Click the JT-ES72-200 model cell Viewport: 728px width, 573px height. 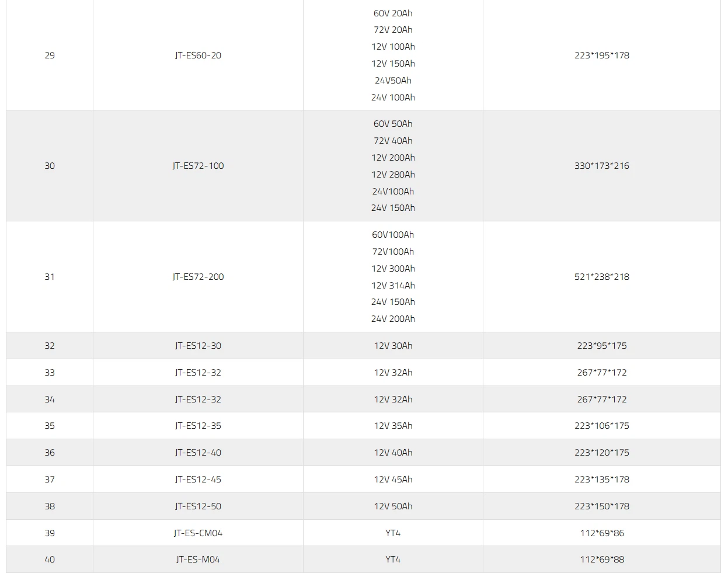click(198, 277)
